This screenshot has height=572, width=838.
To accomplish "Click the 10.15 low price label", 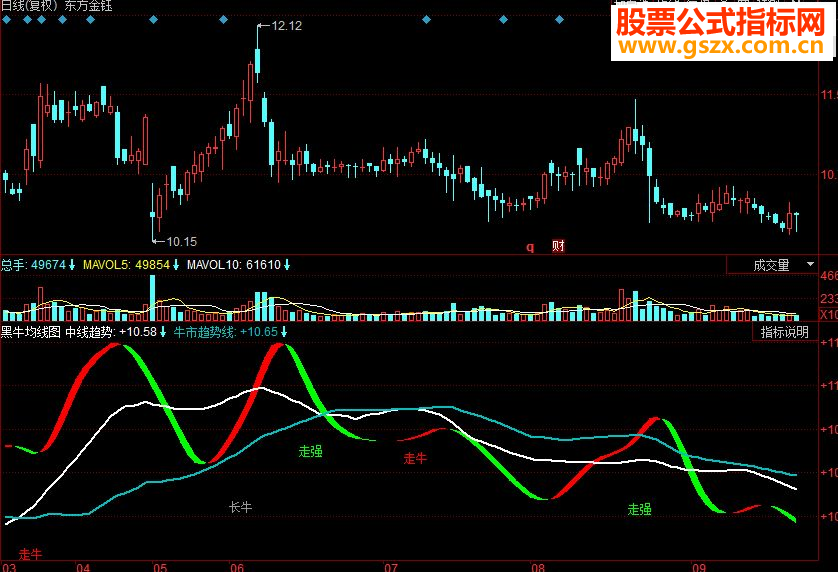I will (182, 242).
